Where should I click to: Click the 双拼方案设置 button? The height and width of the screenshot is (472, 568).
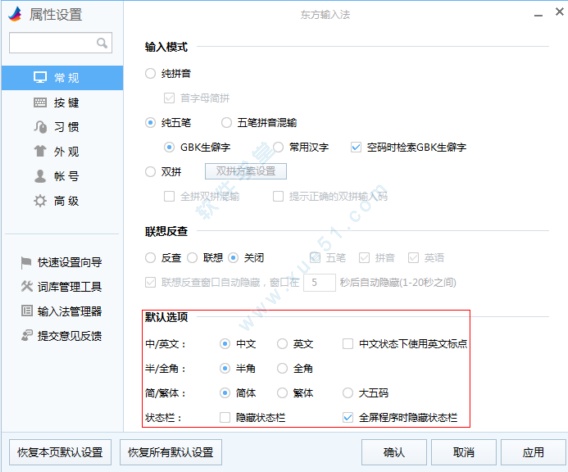pos(246,171)
